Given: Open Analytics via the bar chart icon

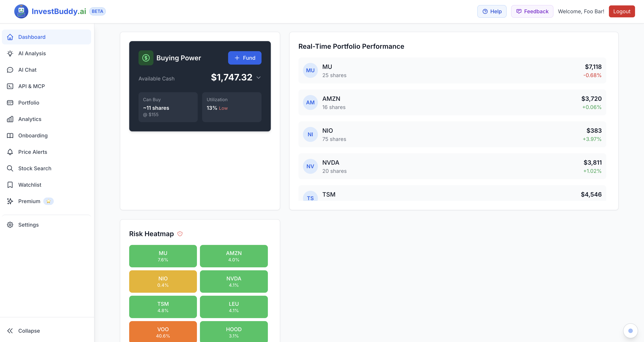Looking at the screenshot, I should (10, 119).
